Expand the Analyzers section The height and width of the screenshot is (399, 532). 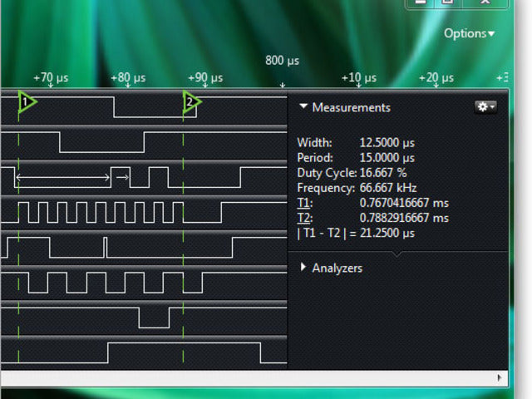tap(303, 268)
